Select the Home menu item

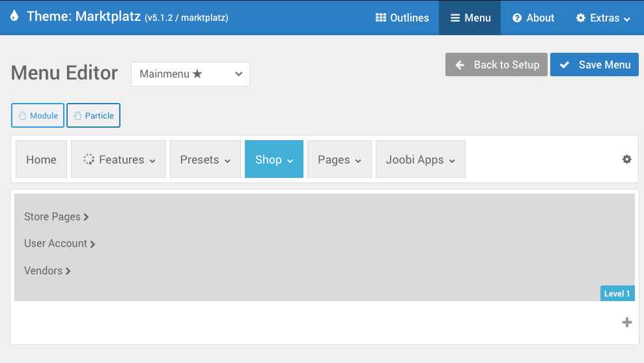[41, 159]
